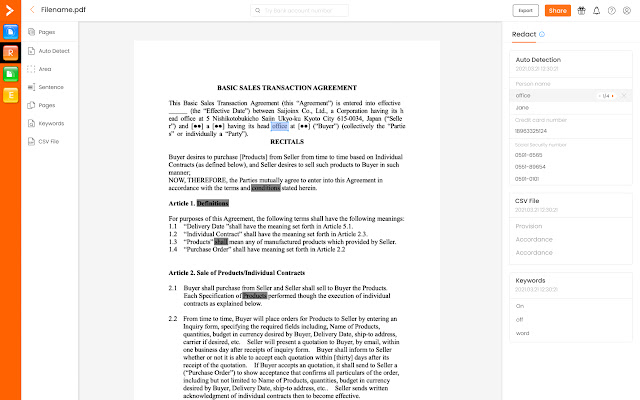This screenshot has height=400, width=640.
Task: Open the notifications bell
Action: point(596,11)
